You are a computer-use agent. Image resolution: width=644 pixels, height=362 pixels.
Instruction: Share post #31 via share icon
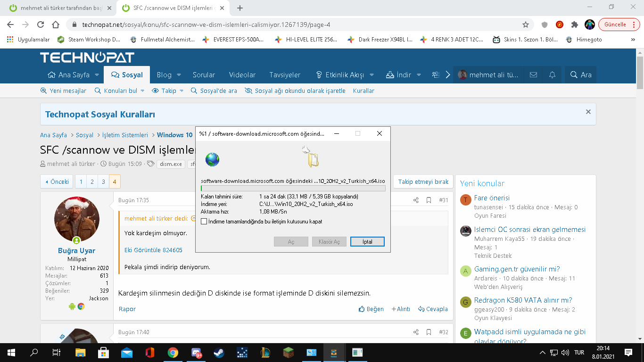pyautogui.click(x=416, y=200)
